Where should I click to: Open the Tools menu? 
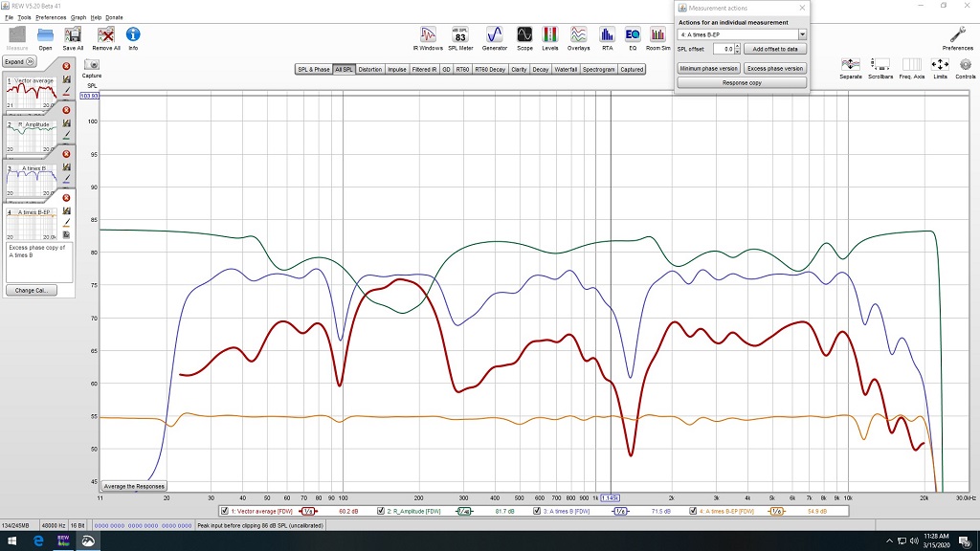24,17
